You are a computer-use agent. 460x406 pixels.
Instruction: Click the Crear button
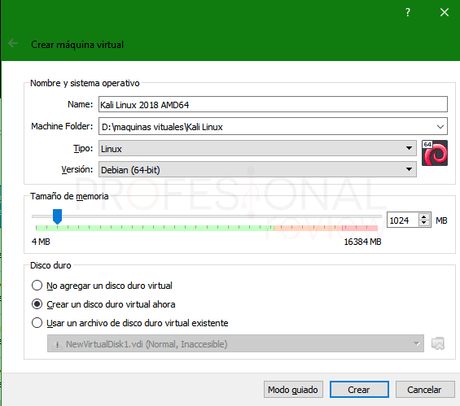359,390
